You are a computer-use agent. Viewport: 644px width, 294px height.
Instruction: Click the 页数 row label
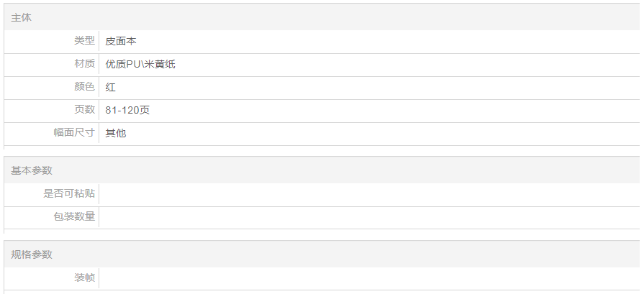(84, 110)
